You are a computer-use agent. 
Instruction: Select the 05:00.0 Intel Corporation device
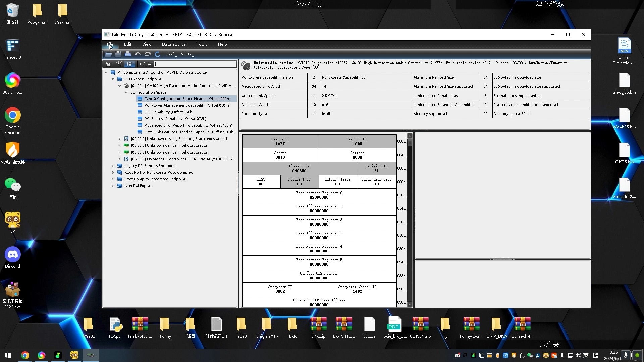(169, 152)
